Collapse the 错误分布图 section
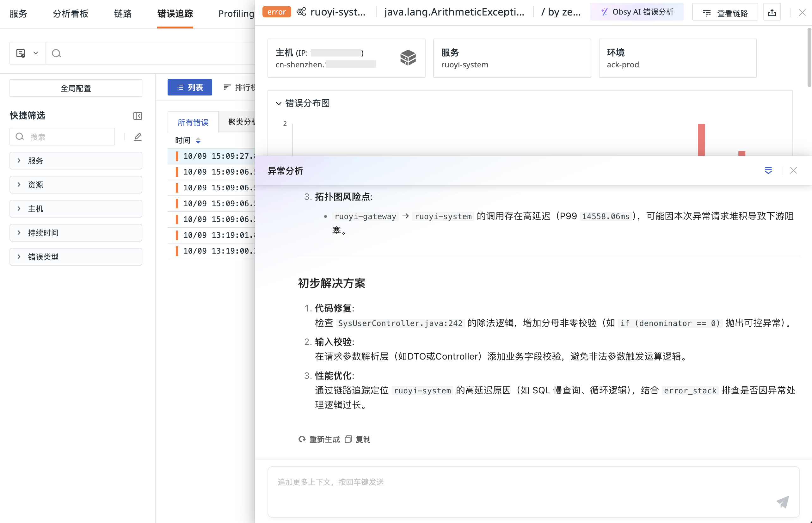This screenshot has height=523, width=812. click(x=279, y=103)
